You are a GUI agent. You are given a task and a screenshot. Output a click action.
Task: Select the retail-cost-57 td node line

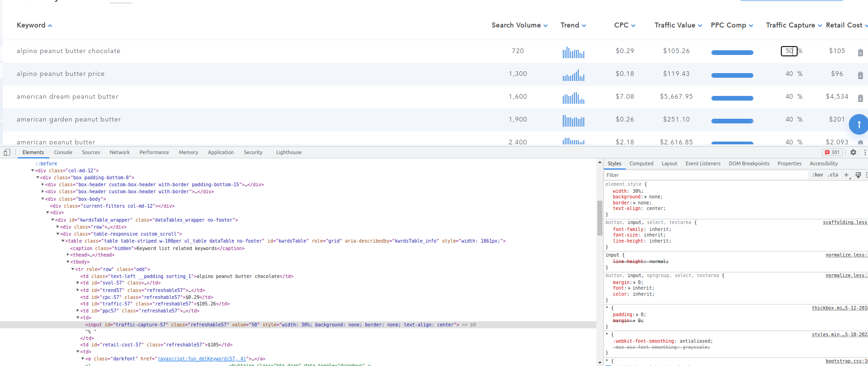coord(156,345)
